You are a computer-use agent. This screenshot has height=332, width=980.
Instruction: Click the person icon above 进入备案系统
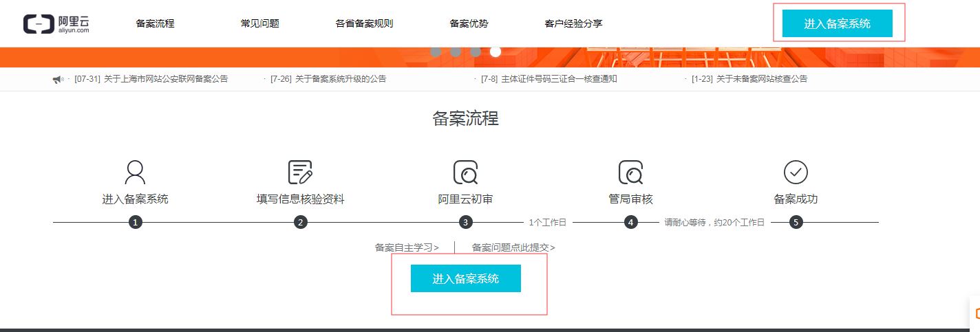click(135, 172)
